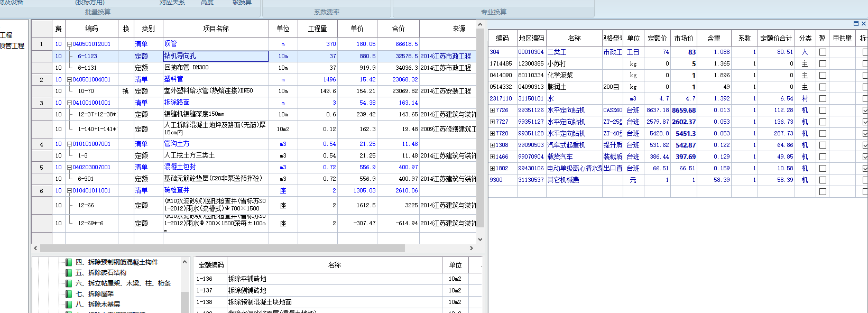This screenshot has width=868, height=313.
Task: Select market price 542.87 for 汽车式起重机
Action: 684,145
